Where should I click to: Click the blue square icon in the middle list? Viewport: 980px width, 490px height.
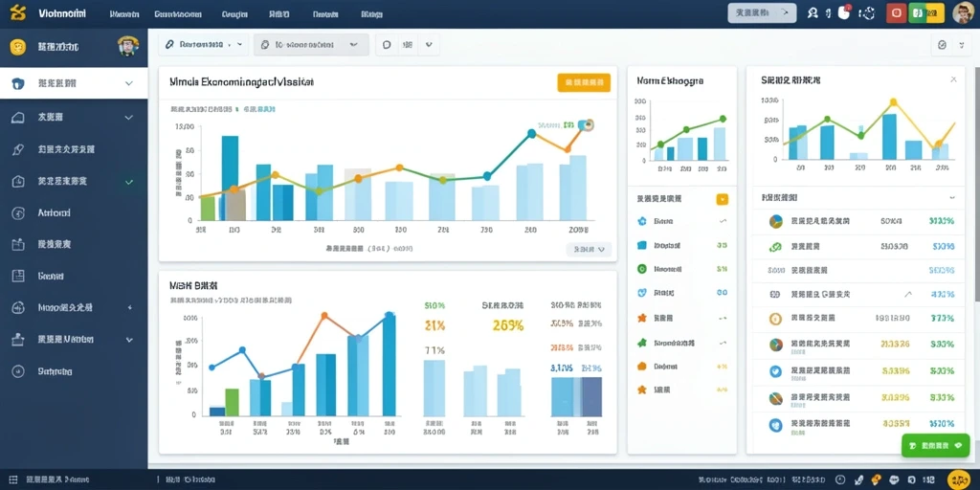641,245
